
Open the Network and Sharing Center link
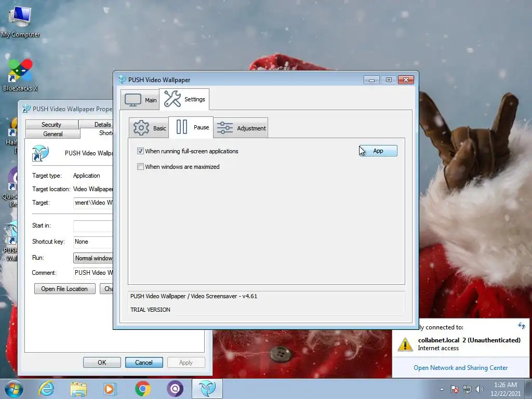tap(460, 368)
